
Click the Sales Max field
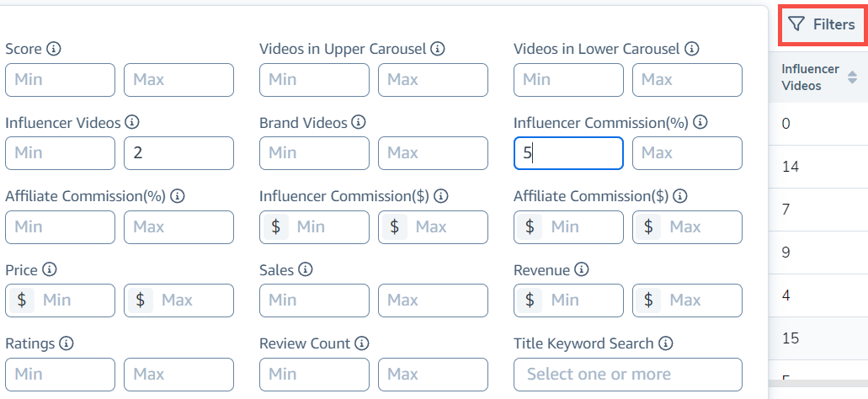[x=433, y=301]
